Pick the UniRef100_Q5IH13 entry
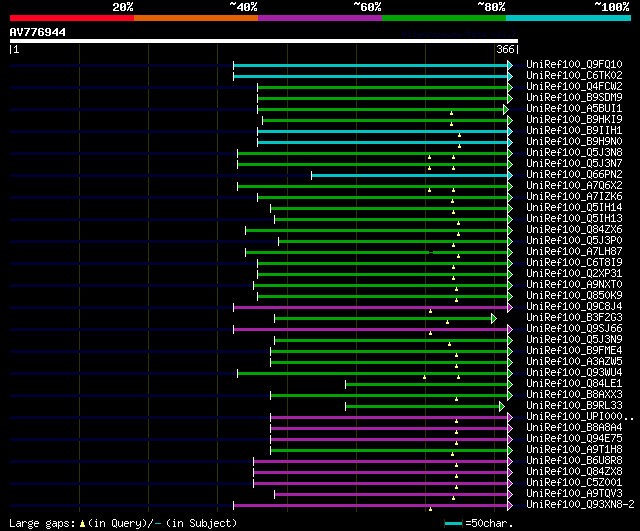Viewport: 640px width, 531px height. tap(574, 218)
